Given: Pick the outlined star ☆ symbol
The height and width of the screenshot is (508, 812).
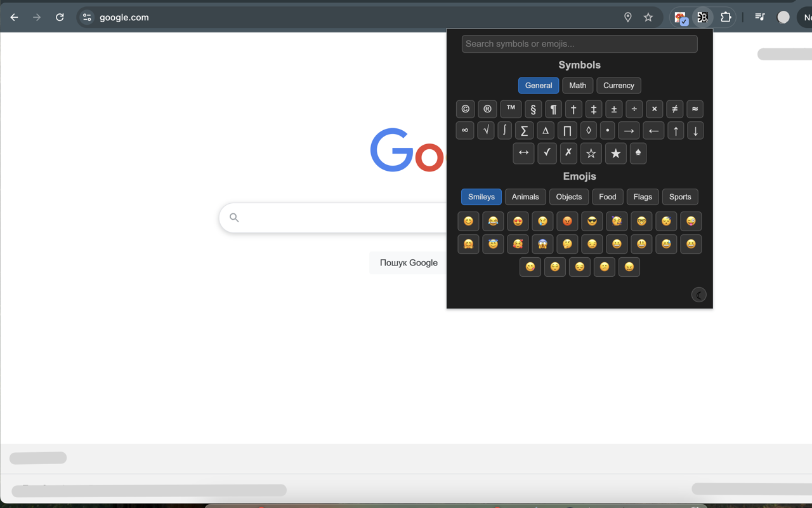Looking at the screenshot, I should (591, 153).
